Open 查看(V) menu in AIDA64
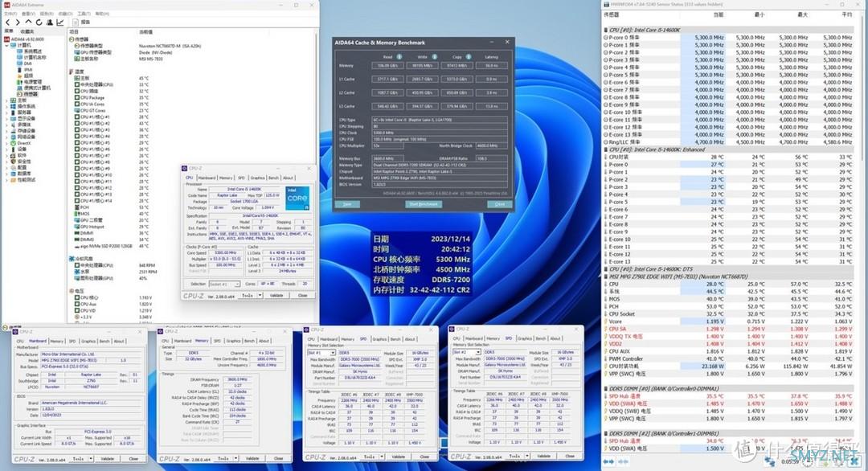 coord(28,14)
